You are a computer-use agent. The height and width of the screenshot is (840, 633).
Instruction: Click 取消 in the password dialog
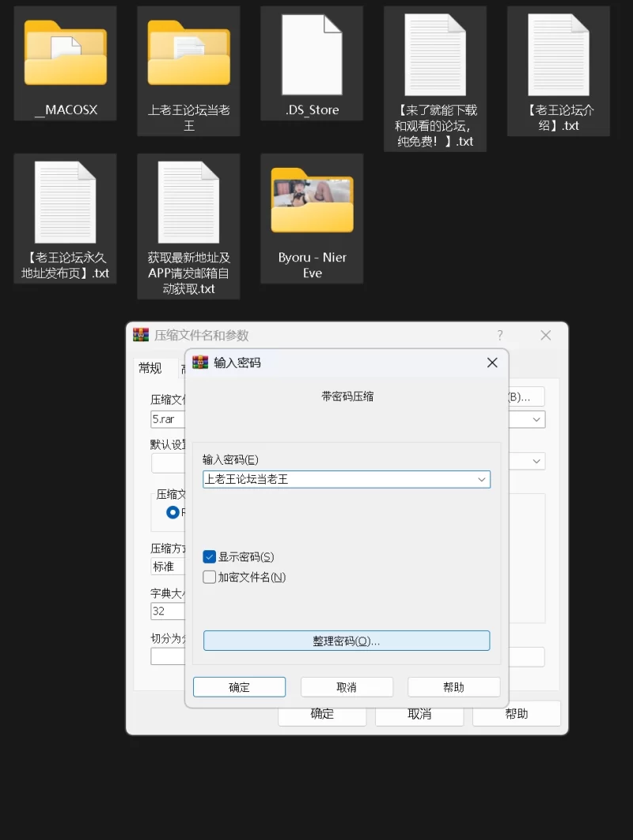[347, 687]
